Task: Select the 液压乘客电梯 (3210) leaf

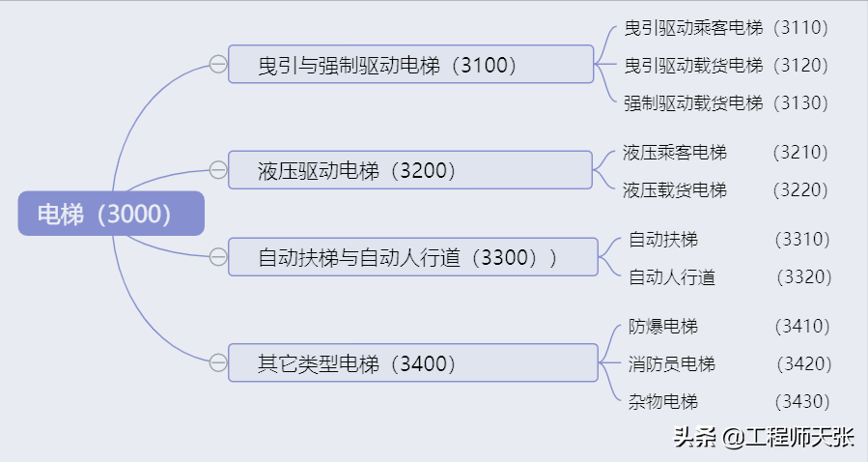Action: (726, 153)
